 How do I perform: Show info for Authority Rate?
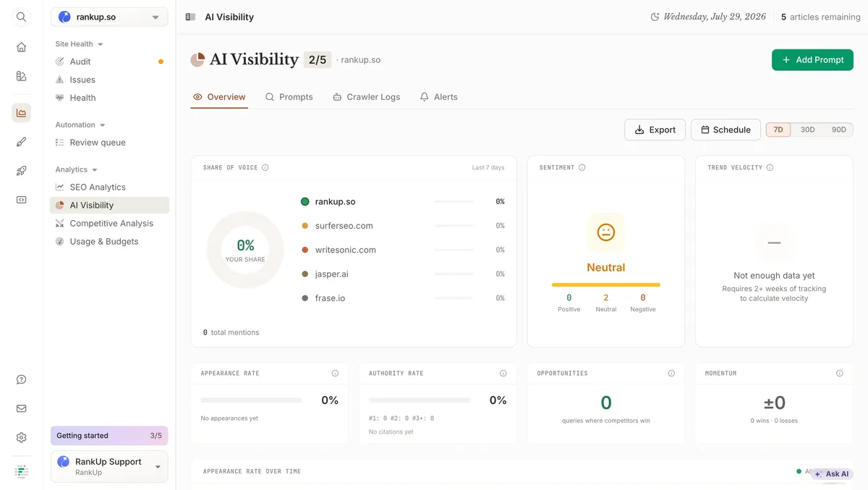pyautogui.click(x=503, y=373)
